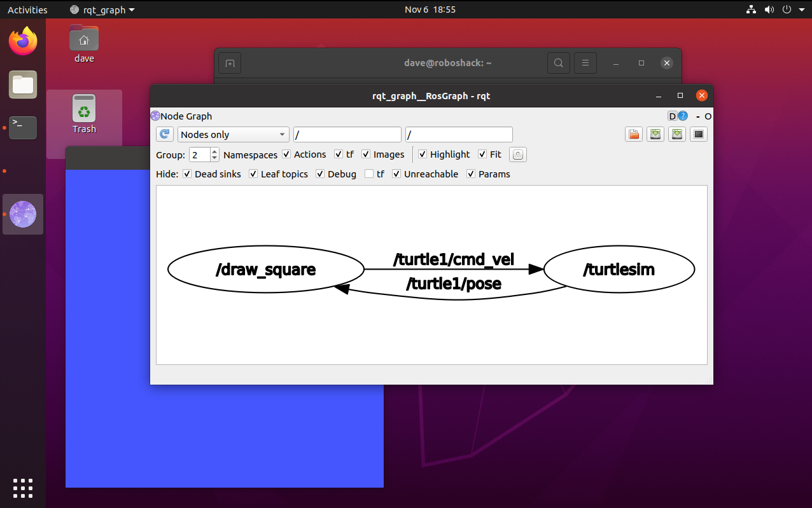Screen dimensions: 812x508
Task: Click the first namespace filter text field
Action: (347, 135)
